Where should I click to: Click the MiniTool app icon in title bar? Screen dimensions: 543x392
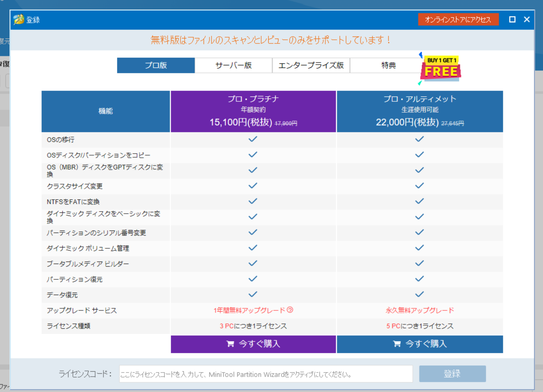pyautogui.click(x=19, y=19)
